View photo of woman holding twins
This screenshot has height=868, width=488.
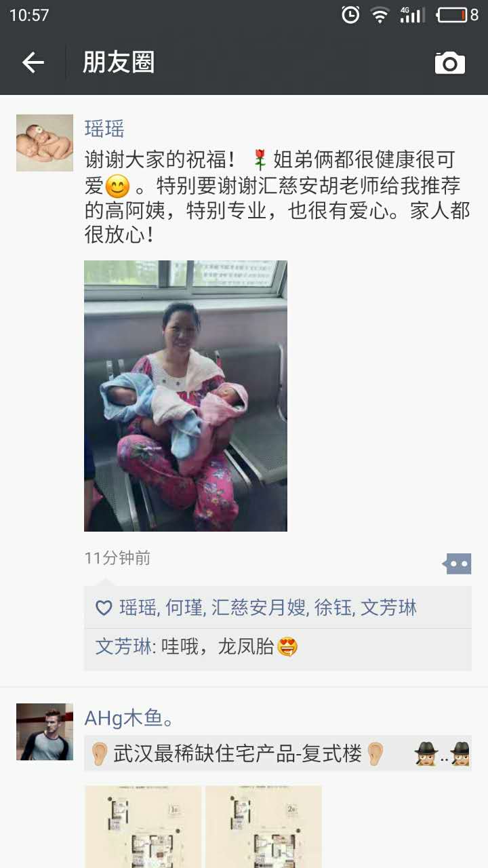point(186,396)
